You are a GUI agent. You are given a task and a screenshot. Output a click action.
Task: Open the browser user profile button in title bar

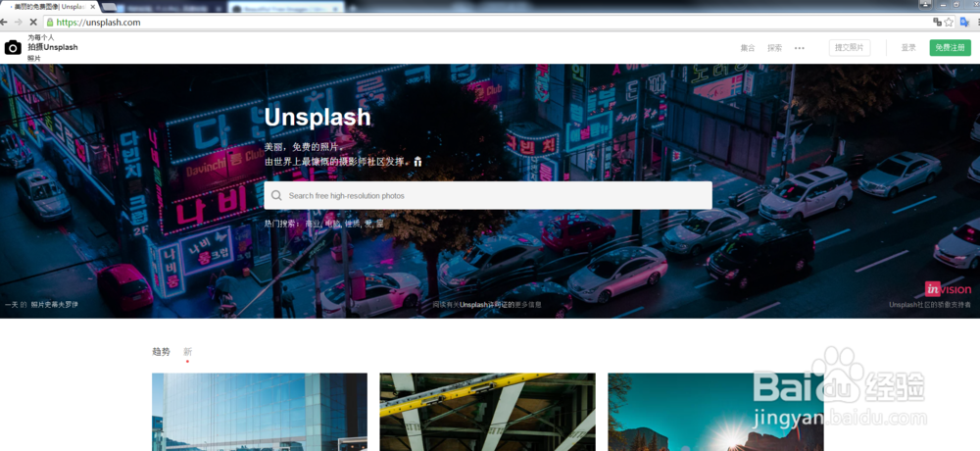coord(926,4)
